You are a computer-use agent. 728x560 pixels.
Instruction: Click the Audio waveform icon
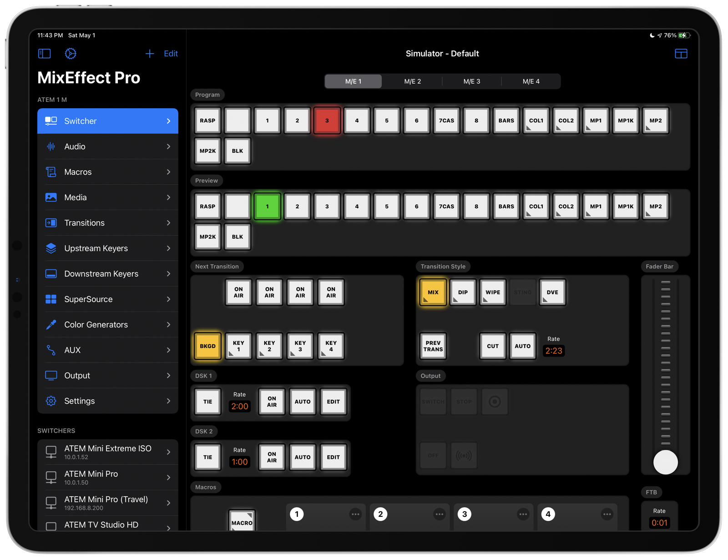[x=51, y=146]
